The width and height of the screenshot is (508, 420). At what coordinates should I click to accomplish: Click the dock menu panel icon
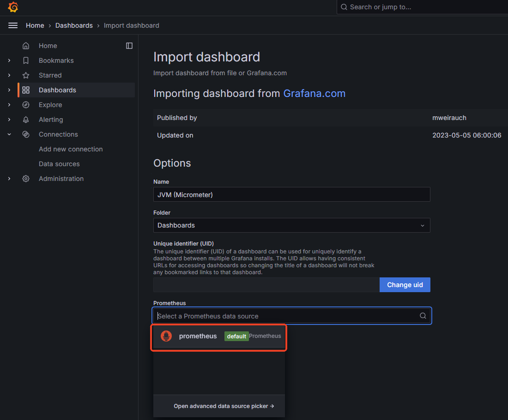(129, 46)
